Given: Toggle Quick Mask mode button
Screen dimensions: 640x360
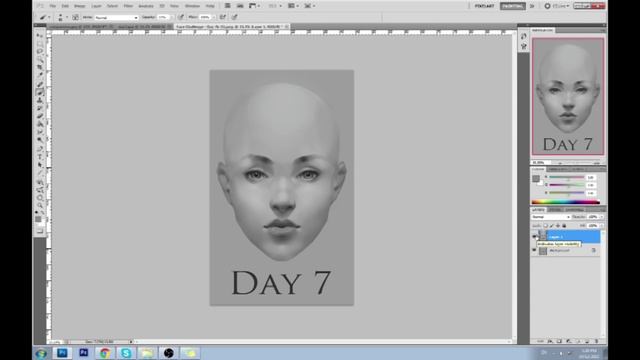Looking at the screenshot, I should tap(40, 231).
